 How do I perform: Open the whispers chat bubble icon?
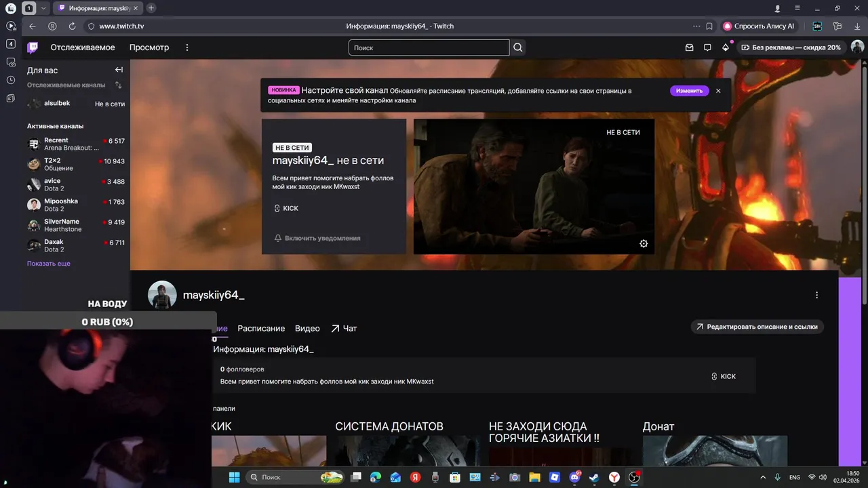tap(707, 47)
